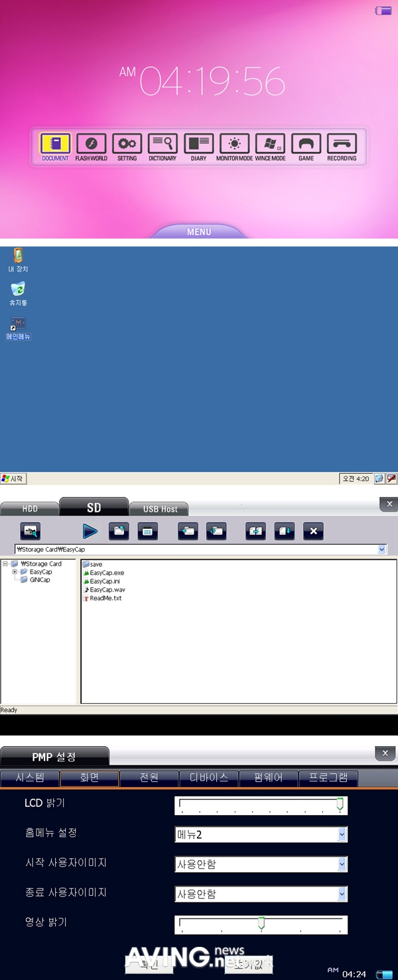Select the EasyCap.exe file in list
The height and width of the screenshot is (980, 398).
click(106, 572)
